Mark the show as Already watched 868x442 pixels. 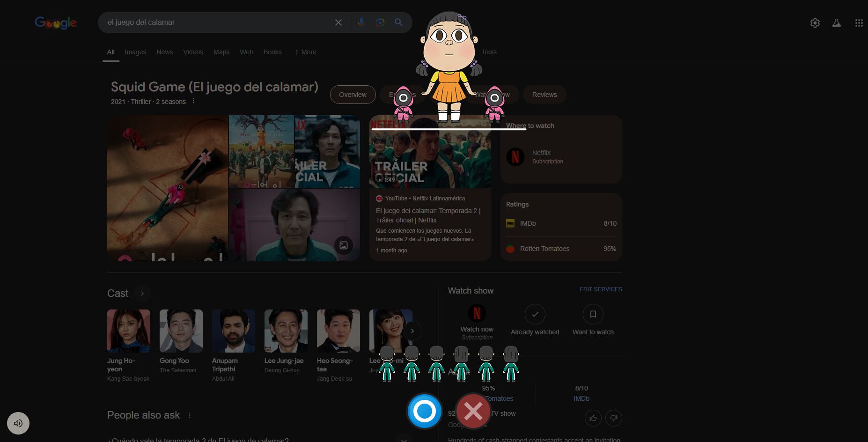coord(535,314)
